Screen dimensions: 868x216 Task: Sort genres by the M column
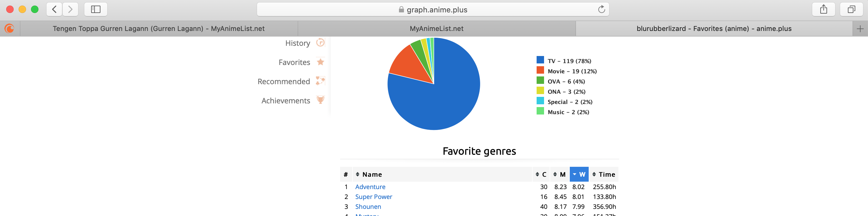[x=560, y=174]
